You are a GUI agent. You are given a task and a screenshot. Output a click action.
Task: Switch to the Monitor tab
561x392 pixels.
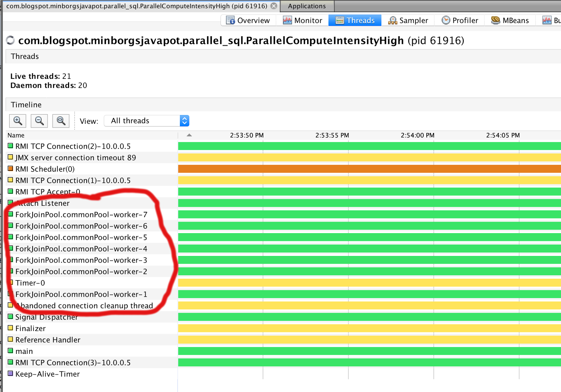click(x=303, y=20)
